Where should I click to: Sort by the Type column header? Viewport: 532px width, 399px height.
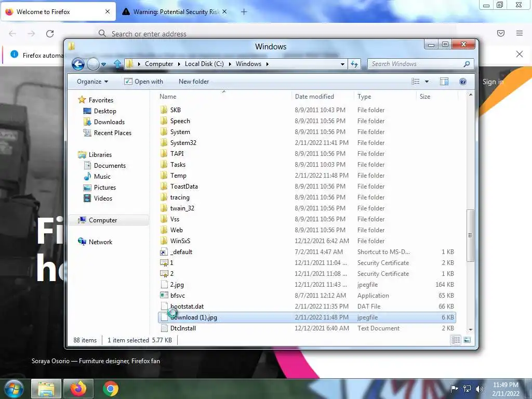point(385,96)
